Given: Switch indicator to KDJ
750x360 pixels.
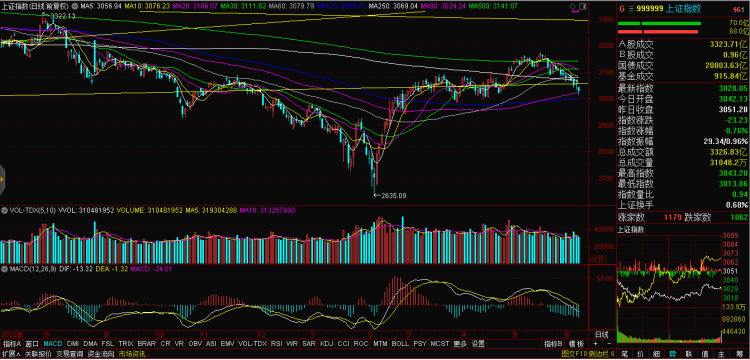Looking at the screenshot, I should coord(326,344).
